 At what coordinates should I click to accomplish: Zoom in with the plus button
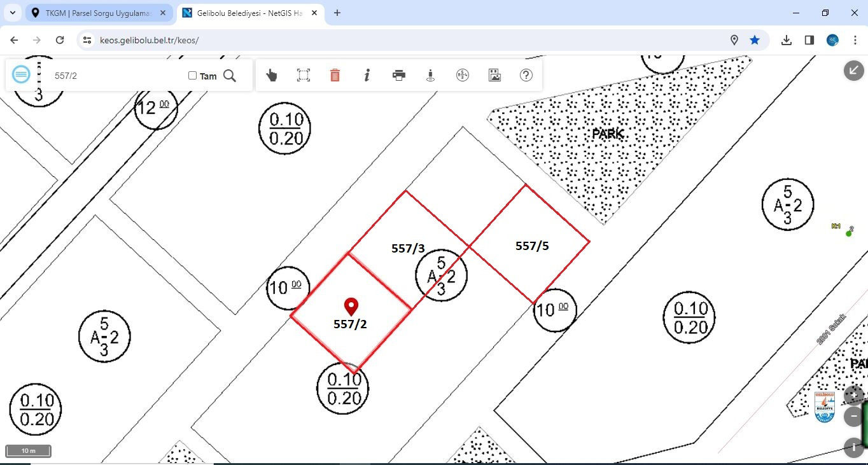coord(853,396)
